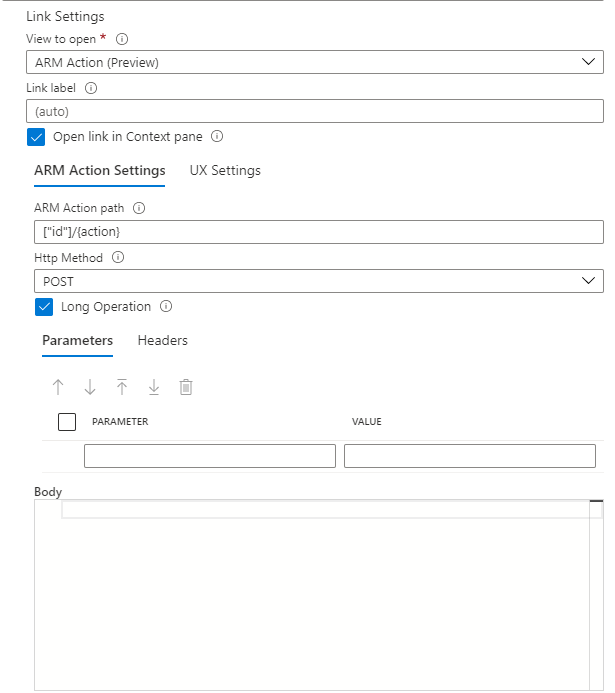615x693 pixels.
Task: Open the View to open dropdown
Action: pos(314,62)
